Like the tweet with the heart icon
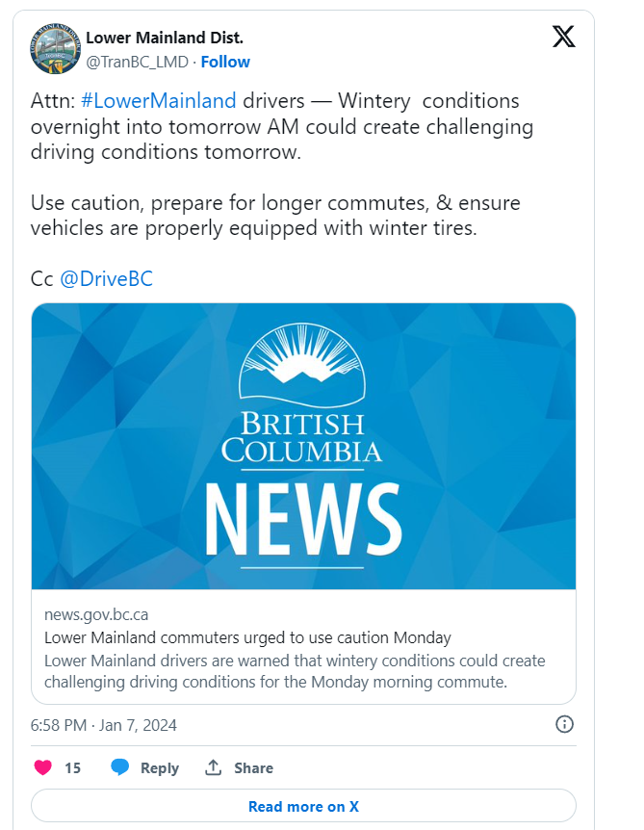The image size is (644, 830). tap(43, 767)
